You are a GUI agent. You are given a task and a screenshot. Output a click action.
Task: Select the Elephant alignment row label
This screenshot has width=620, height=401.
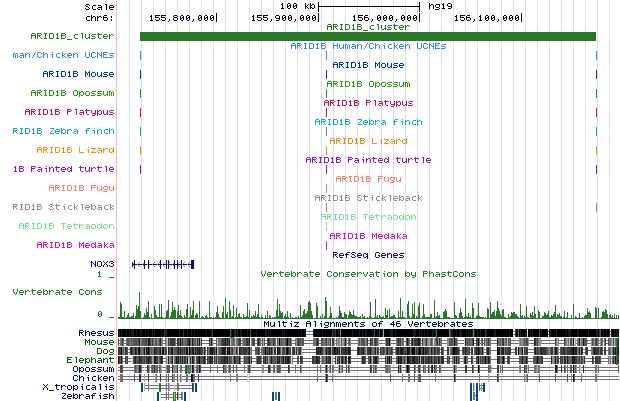pyautogui.click(x=92, y=359)
